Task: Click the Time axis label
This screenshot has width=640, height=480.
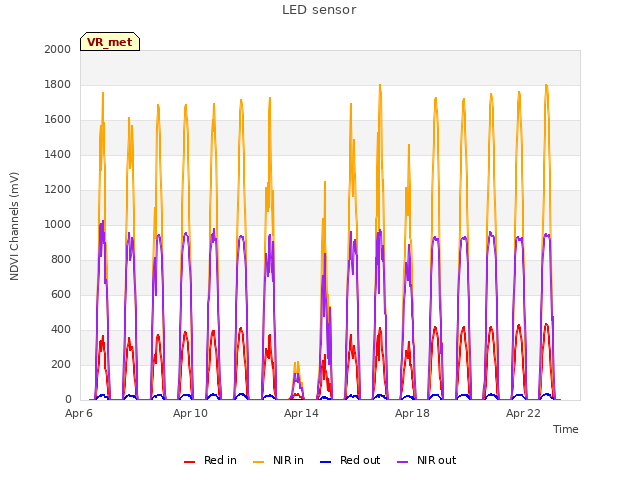Action: click(566, 429)
